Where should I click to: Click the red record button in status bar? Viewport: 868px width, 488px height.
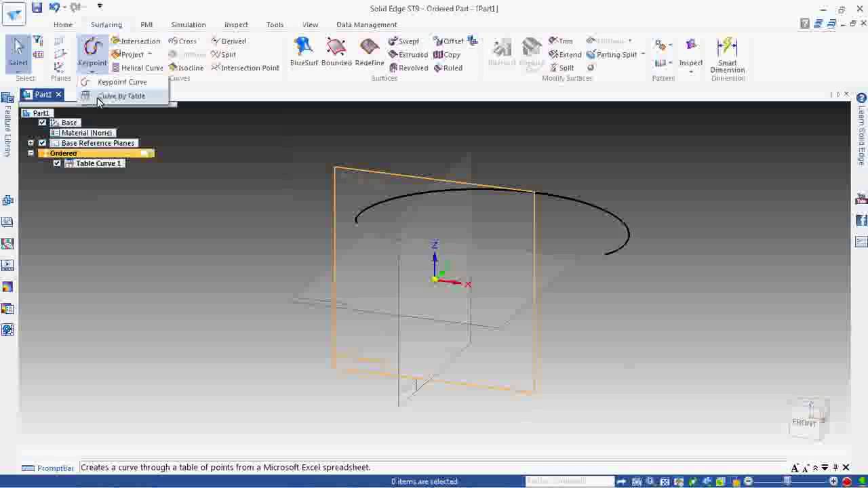click(847, 481)
